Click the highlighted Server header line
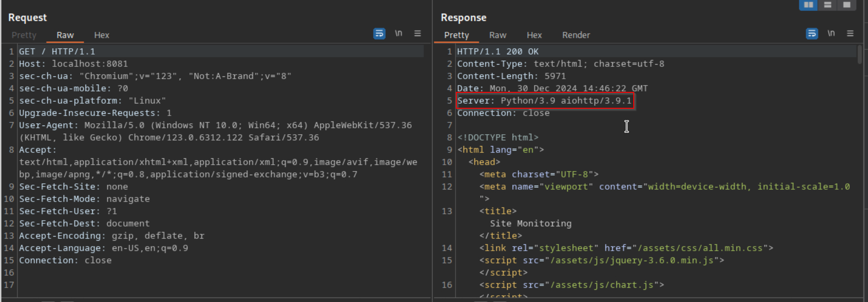This screenshot has height=302, width=868. [x=544, y=101]
